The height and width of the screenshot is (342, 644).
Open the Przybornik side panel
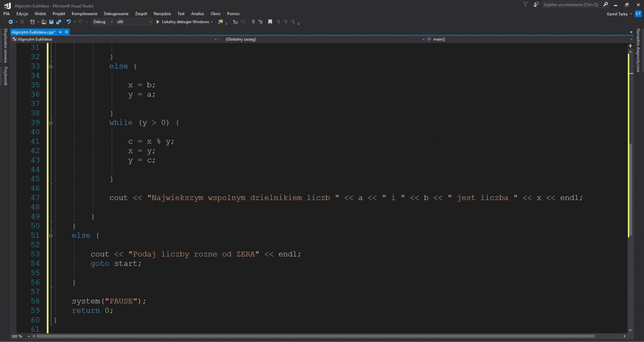pos(5,76)
